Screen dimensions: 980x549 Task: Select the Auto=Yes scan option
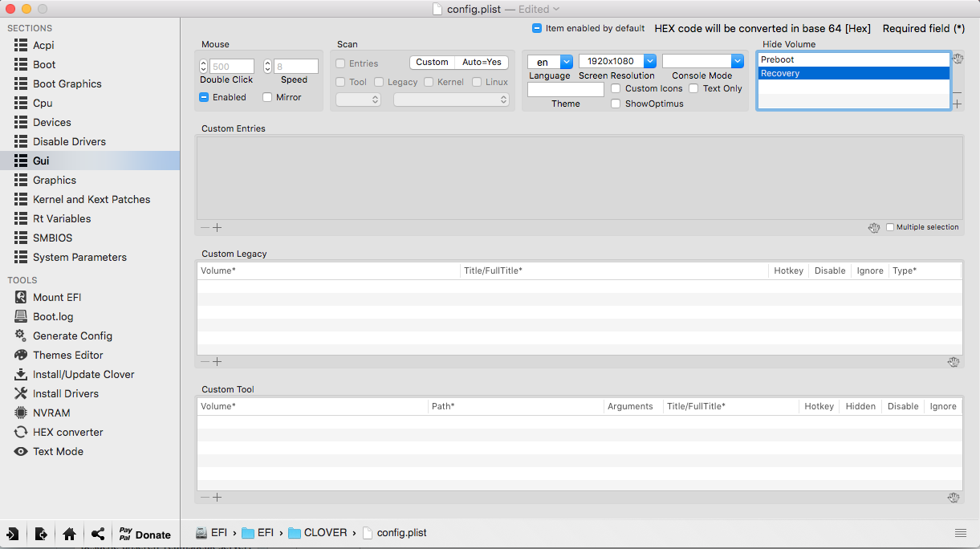(482, 62)
